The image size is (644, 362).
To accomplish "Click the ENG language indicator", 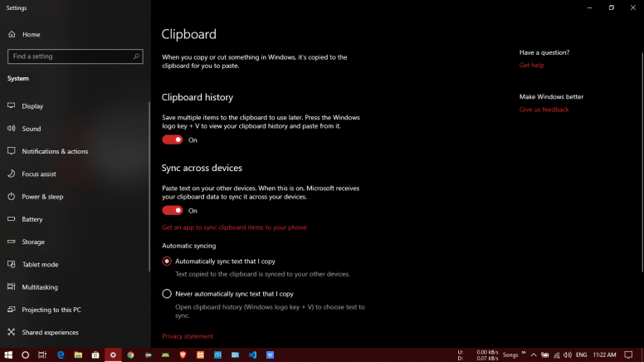I will [x=581, y=355].
